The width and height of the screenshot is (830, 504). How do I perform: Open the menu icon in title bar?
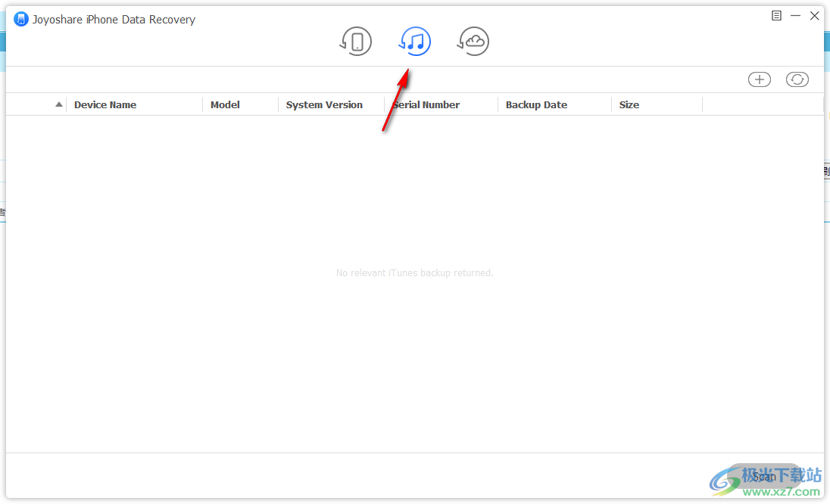coord(776,16)
